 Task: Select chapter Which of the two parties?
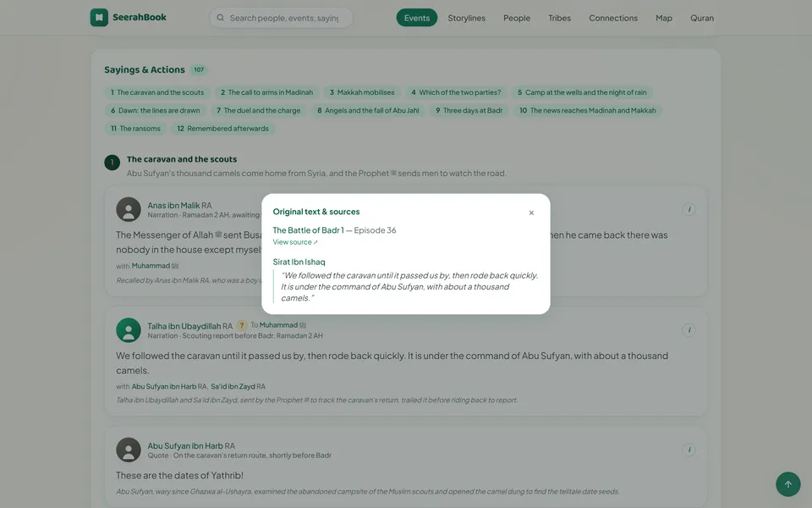[456, 92]
